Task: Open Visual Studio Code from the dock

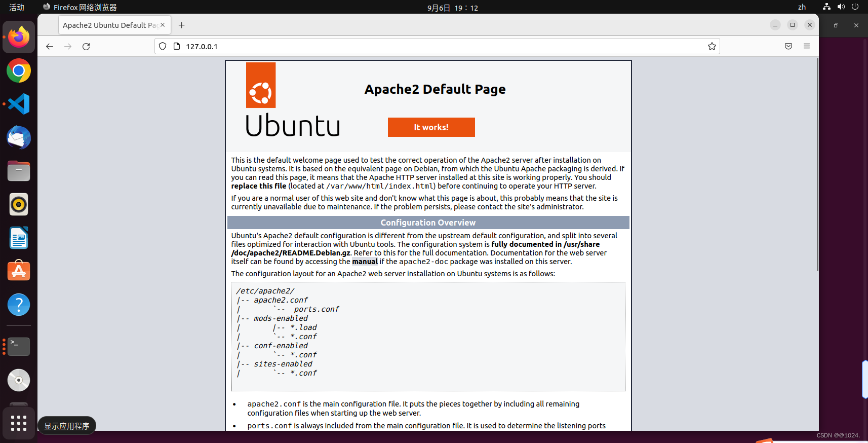Action: [x=19, y=104]
